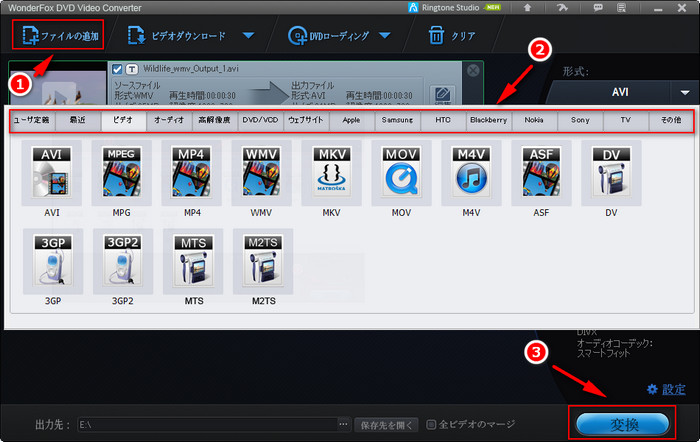Image resolution: width=700 pixels, height=442 pixels.
Task: Select the ASF format icon
Action: [x=542, y=173]
